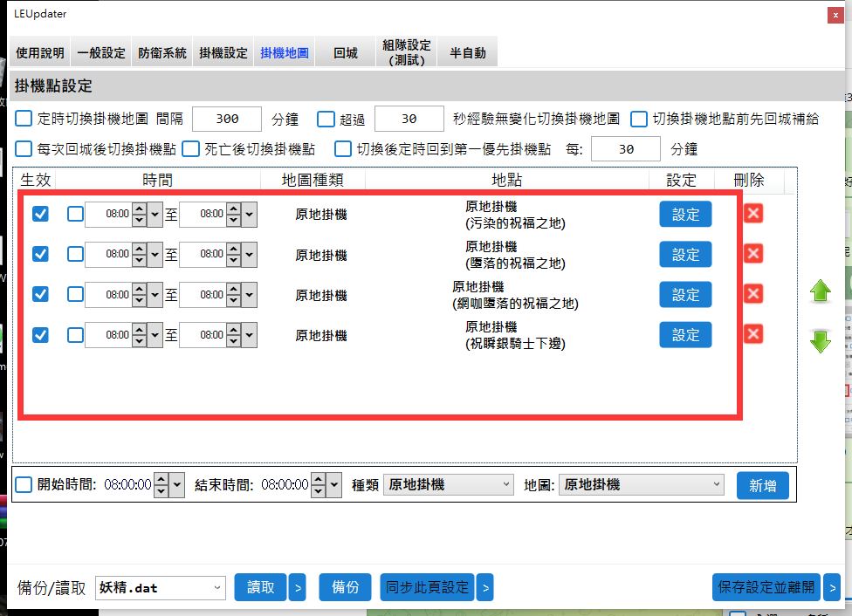
Task: Enable 切換掛機地點前先回城補給 checkbox
Action: click(x=638, y=119)
